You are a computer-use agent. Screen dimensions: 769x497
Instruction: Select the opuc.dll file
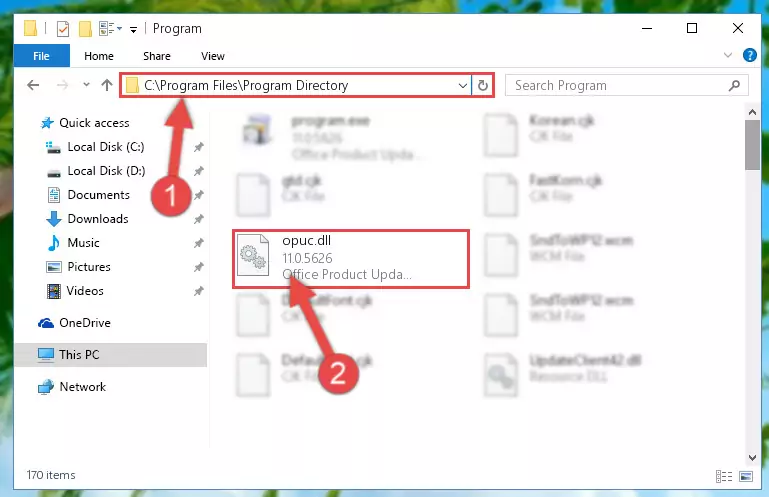click(x=351, y=259)
